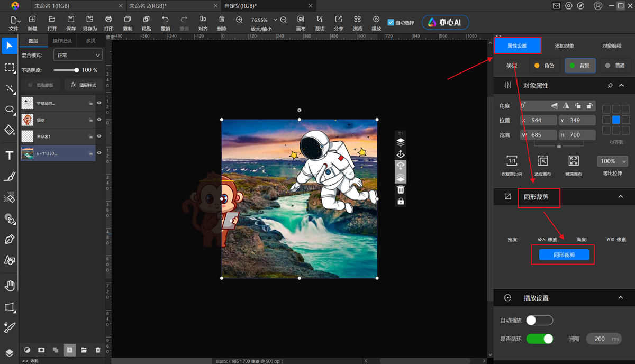
Task: Collapse the 播放设置 section
Action: (621, 298)
